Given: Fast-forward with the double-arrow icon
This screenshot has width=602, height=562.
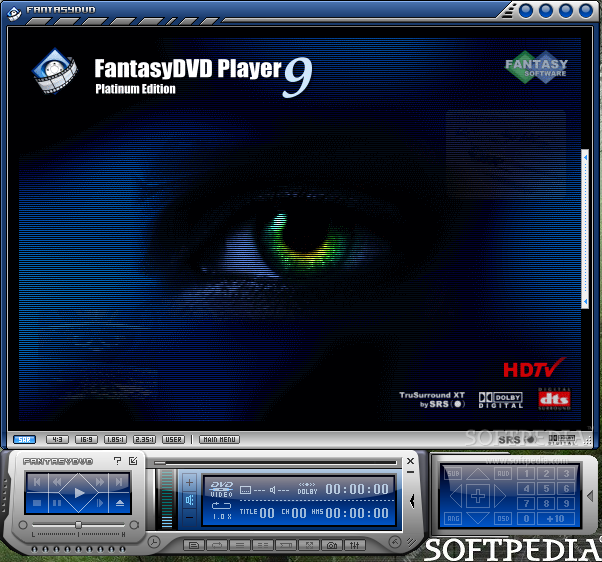Looking at the screenshot, I should coord(100,482).
